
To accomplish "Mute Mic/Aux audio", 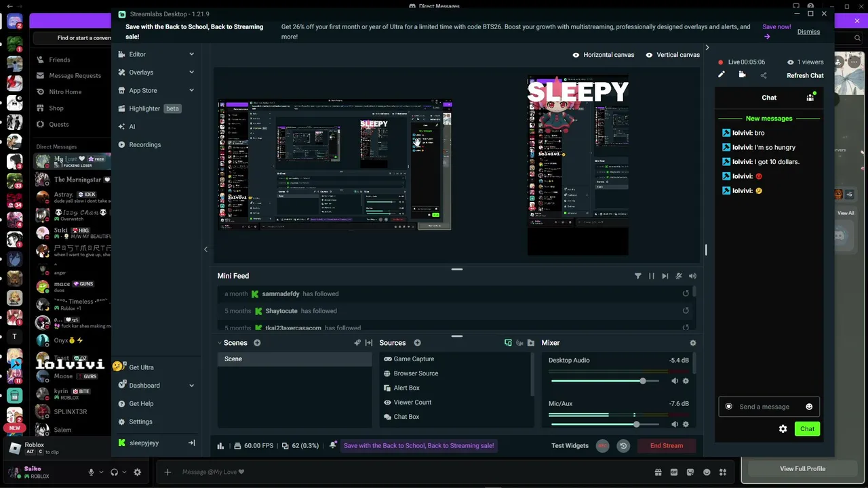I will point(674,424).
